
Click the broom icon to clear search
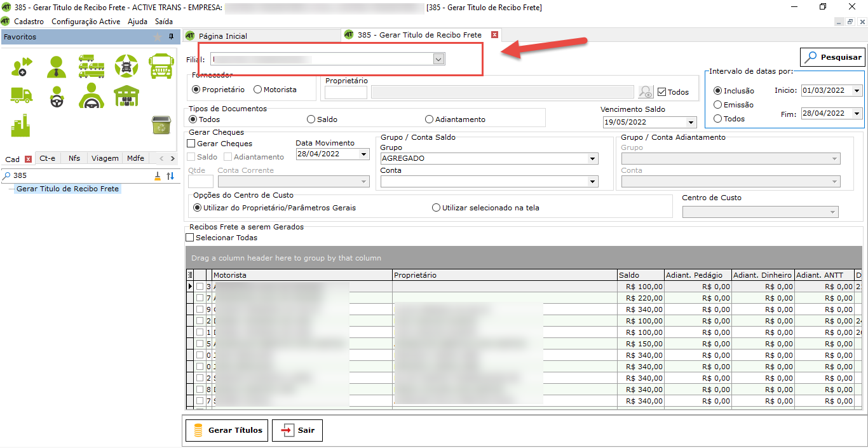[158, 176]
